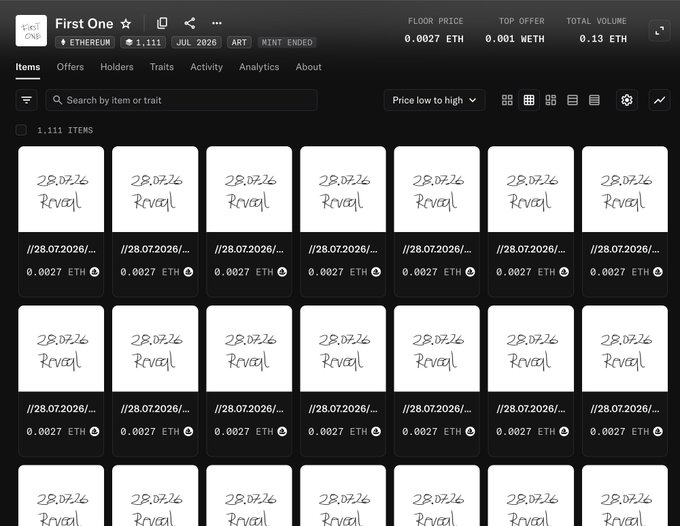The height and width of the screenshot is (526, 680).
Task: Switch to the Analytics tab
Action: pos(259,67)
